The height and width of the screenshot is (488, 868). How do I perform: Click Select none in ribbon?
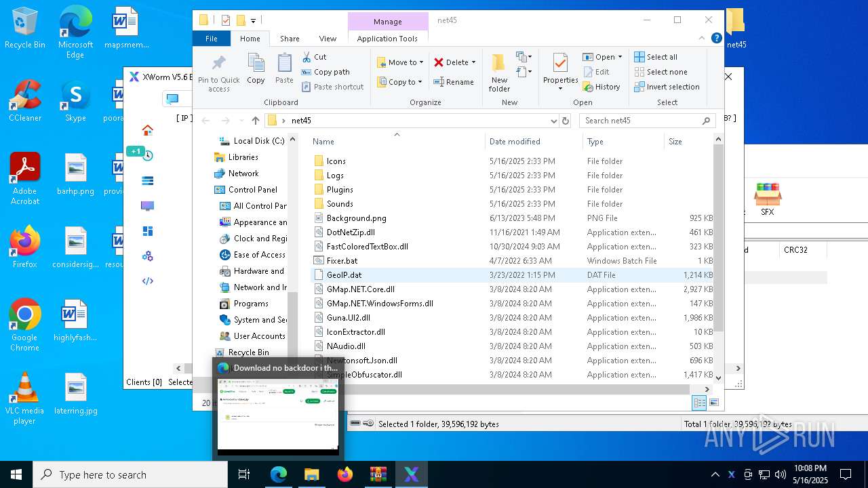point(660,72)
